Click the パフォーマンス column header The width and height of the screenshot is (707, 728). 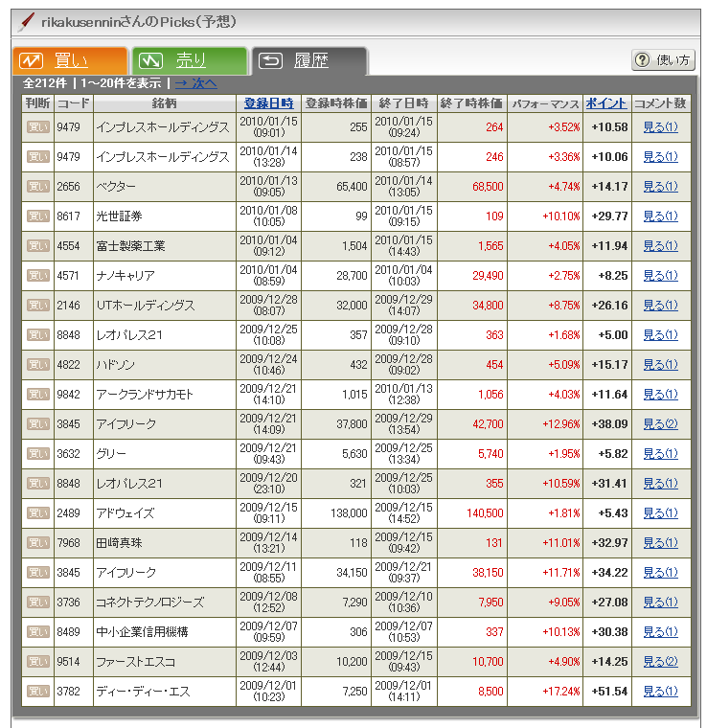click(545, 103)
